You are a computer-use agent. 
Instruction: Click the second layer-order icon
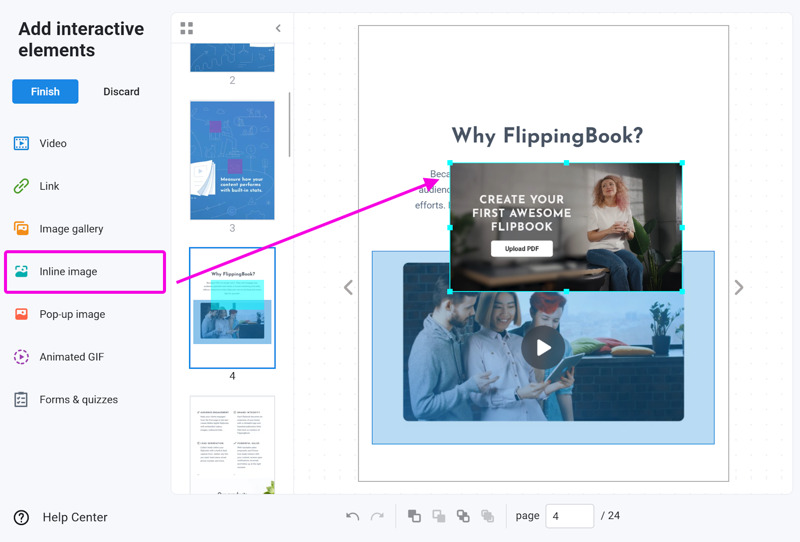pyautogui.click(x=439, y=516)
